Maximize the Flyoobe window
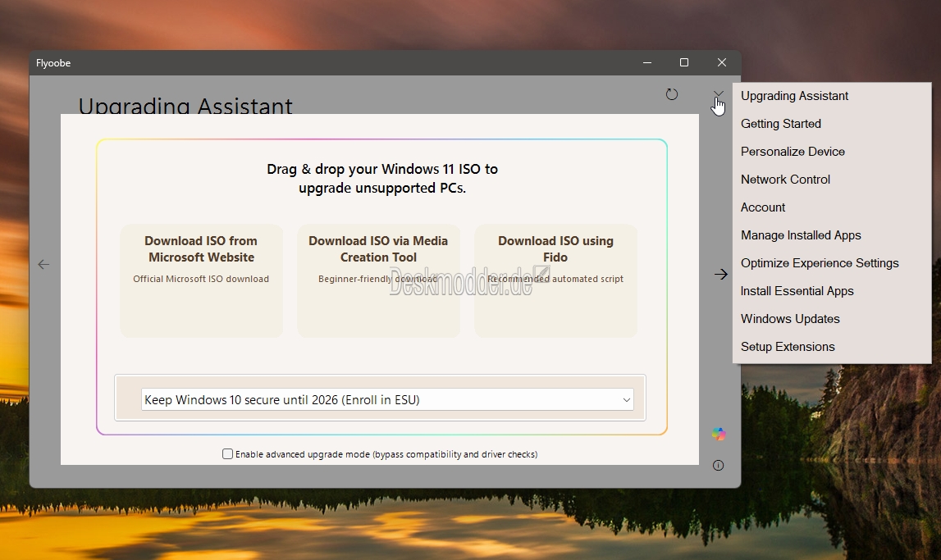This screenshot has width=941, height=560. 684,62
